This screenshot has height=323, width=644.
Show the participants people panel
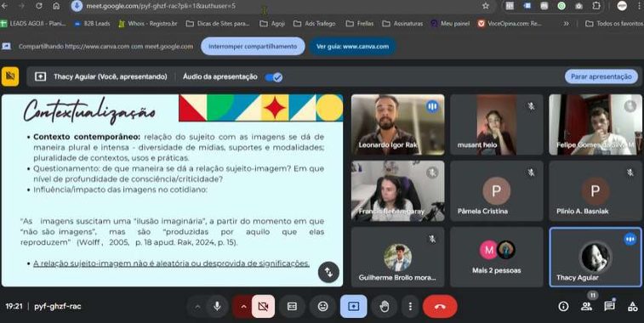click(586, 306)
